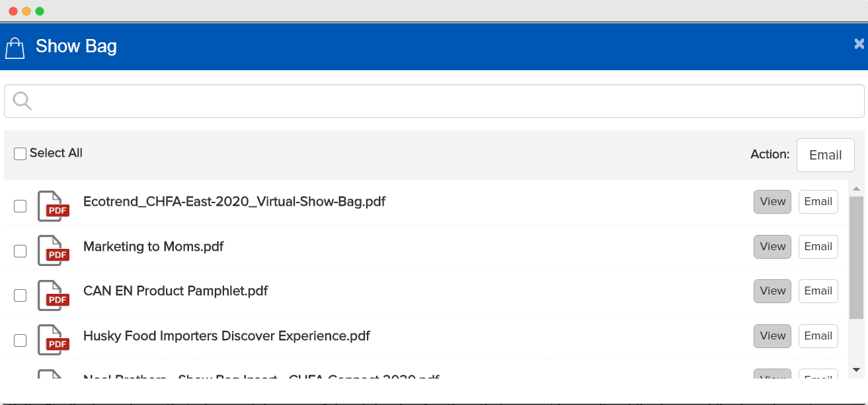The image size is (868, 405).
Task: Email the Marketing to Moms PDF
Action: tap(818, 247)
